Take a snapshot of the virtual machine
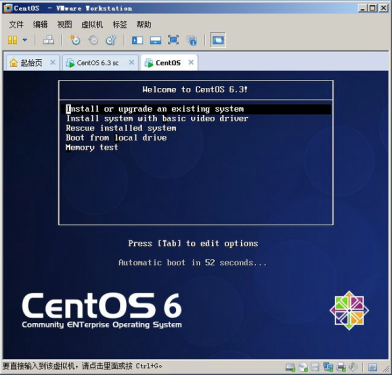This screenshot has width=392, height=375. click(x=75, y=40)
